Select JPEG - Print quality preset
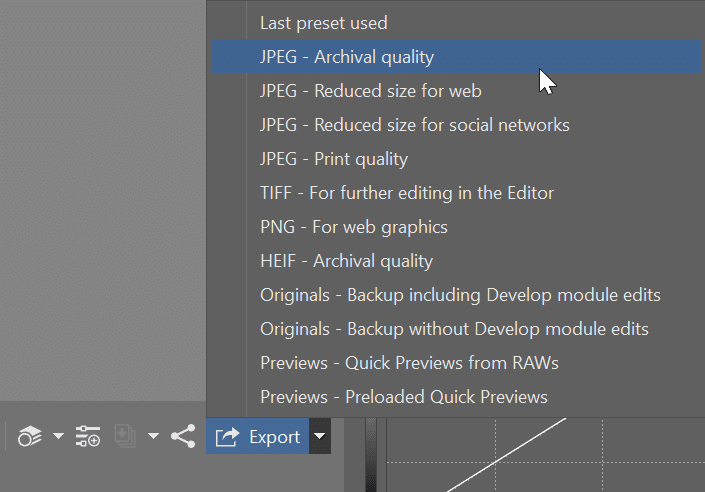Image resolution: width=705 pixels, height=492 pixels. [x=456, y=158]
